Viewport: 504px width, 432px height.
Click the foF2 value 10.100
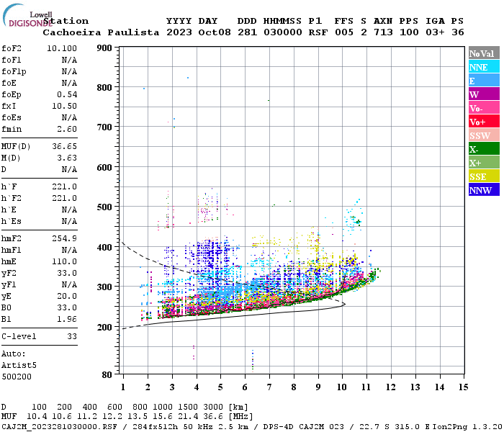pyautogui.click(x=62, y=48)
